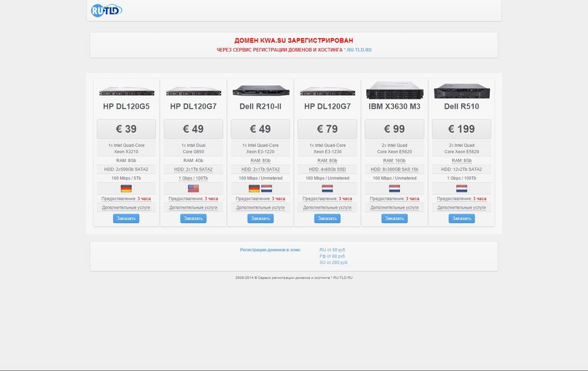The height and width of the screenshot is (371, 588).
Task: Click the € 99 price box
Action: (x=395, y=129)
